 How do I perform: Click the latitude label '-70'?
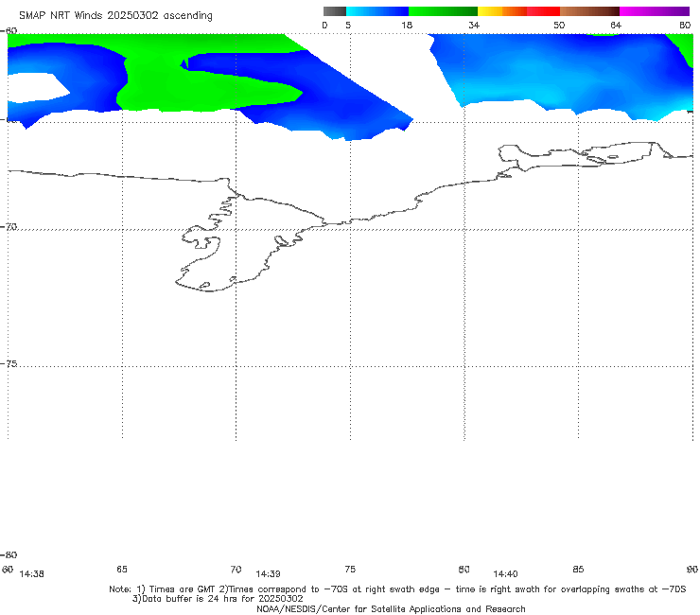[9, 227]
